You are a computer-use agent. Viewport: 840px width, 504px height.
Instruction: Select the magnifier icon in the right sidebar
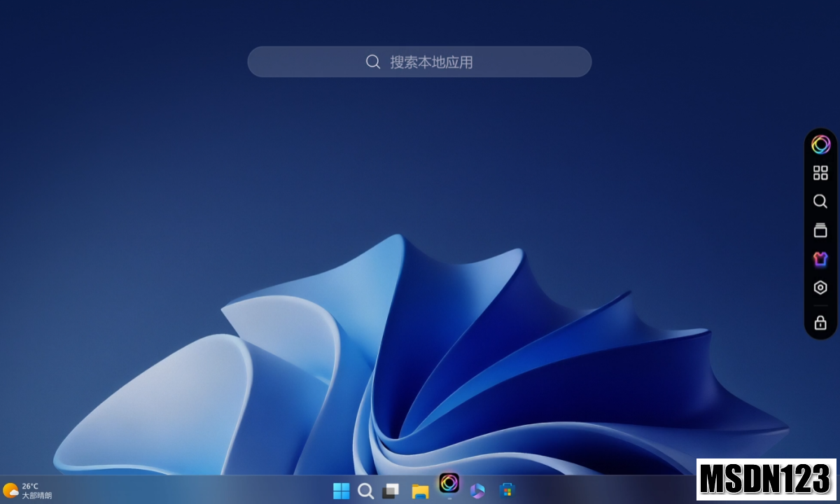[x=820, y=202]
